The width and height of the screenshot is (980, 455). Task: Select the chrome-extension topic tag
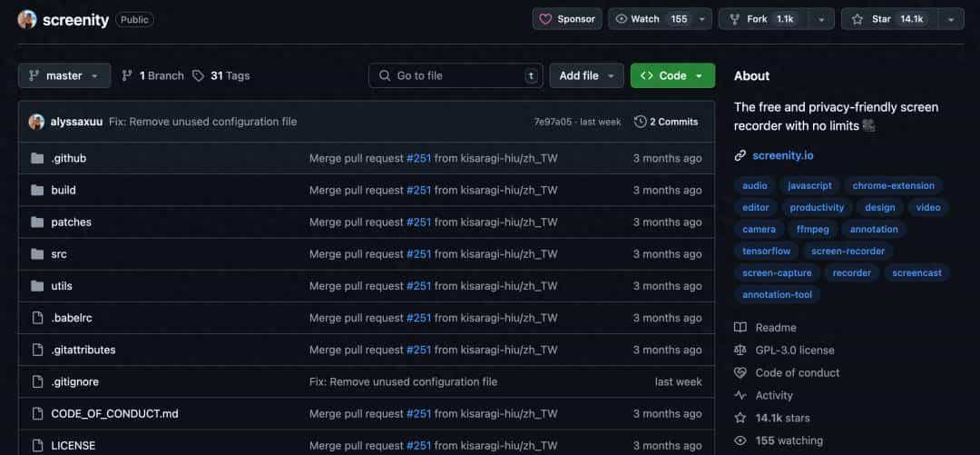pos(893,185)
